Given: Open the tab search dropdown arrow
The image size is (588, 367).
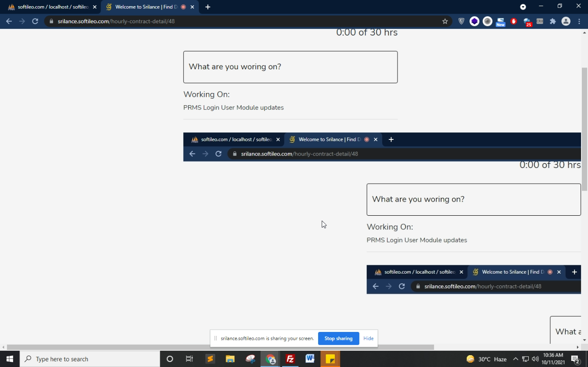Looking at the screenshot, I should tap(523, 7).
